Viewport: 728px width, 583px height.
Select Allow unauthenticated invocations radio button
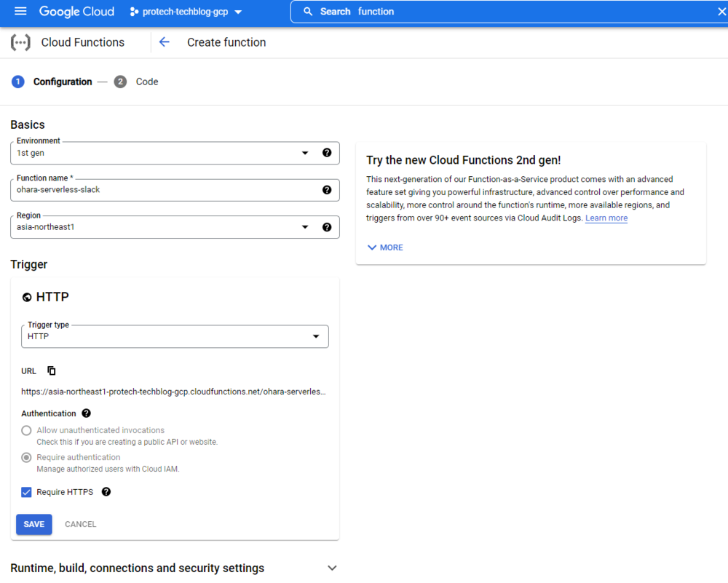27,431
